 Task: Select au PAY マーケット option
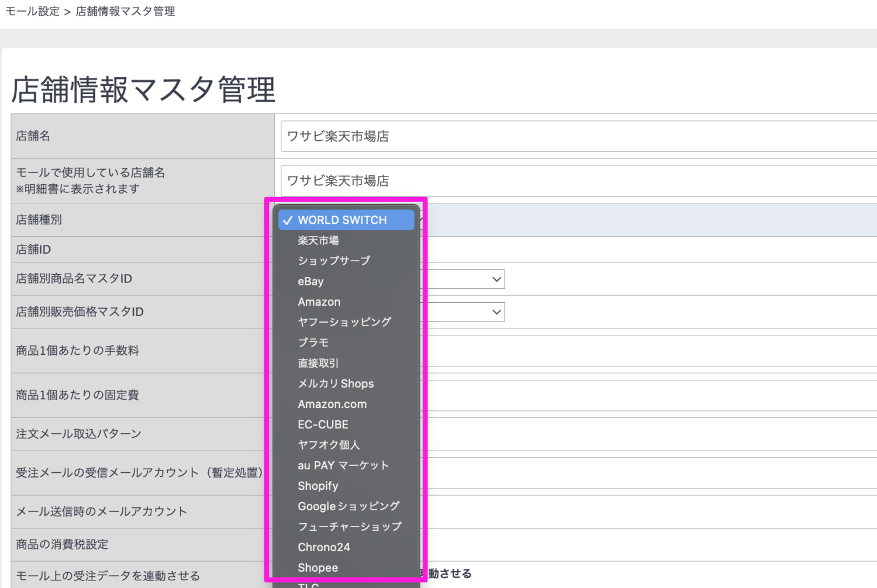346,465
